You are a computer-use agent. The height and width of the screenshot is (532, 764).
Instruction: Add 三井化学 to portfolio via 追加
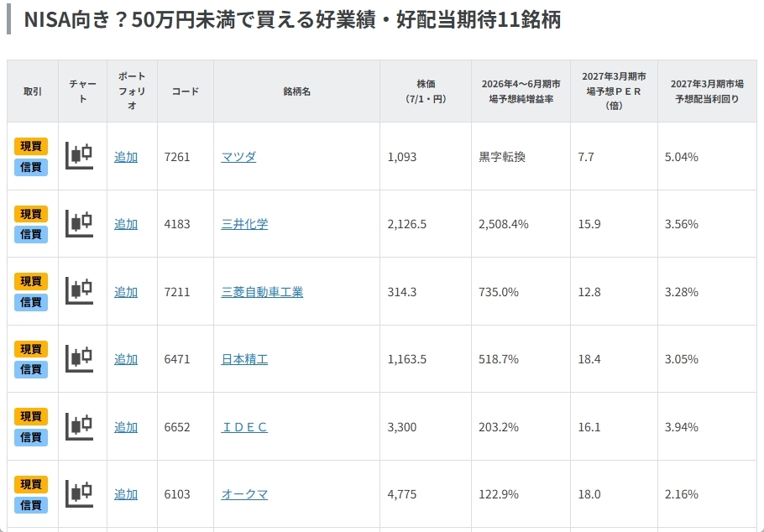[126, 224]
